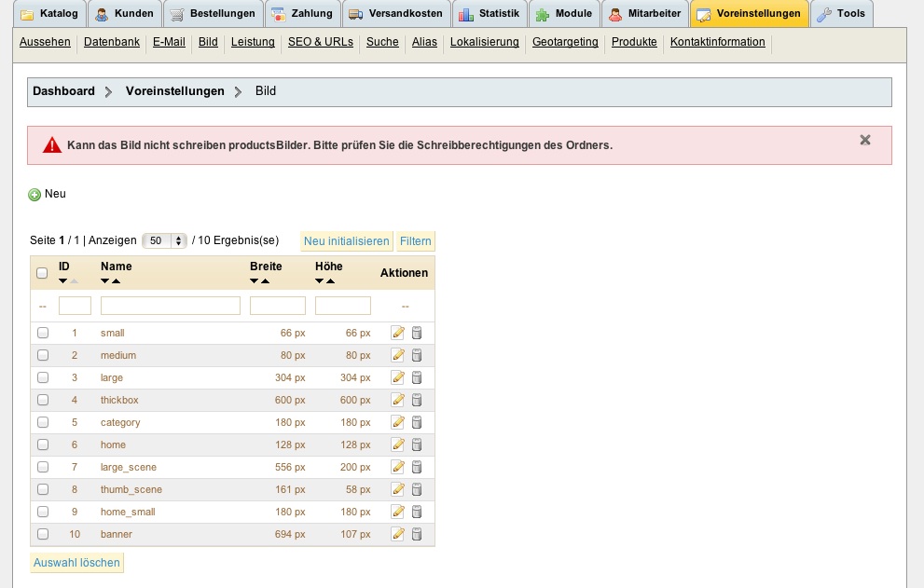Delete the thumb_scene image type
Screen dimensions: 924x588
tap(417, 489)
